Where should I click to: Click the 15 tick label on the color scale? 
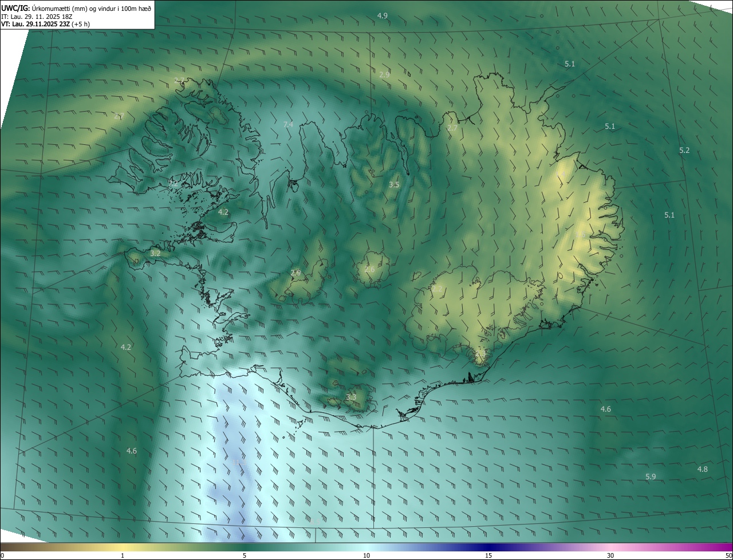(x=488, y=555)
